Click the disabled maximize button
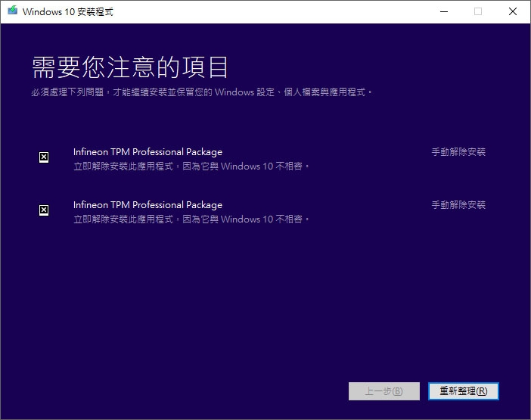 click(478, 11)
